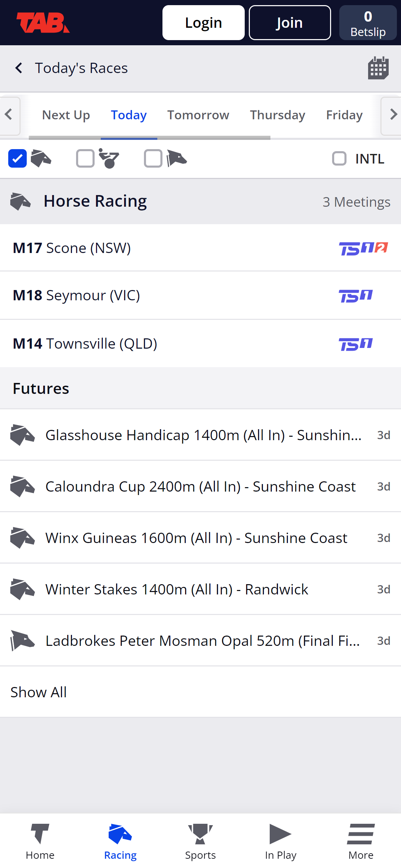This screenshot has height=868, width=401.
Task: Open the Sports section via trophy icon
Action: tap(200, 837)
